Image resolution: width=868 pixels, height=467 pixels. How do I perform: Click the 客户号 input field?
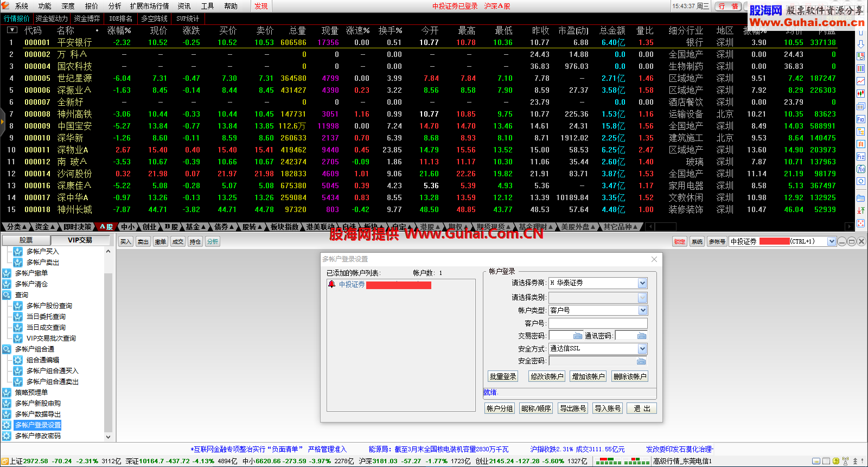(598, 323)
